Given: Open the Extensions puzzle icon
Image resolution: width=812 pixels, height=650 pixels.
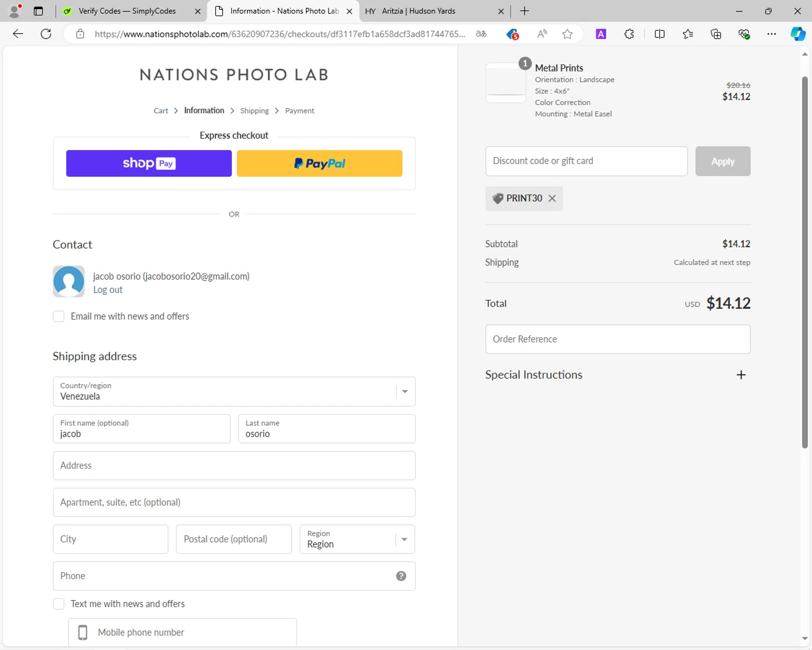Looking at the screenshot, I should coord(629,34).
